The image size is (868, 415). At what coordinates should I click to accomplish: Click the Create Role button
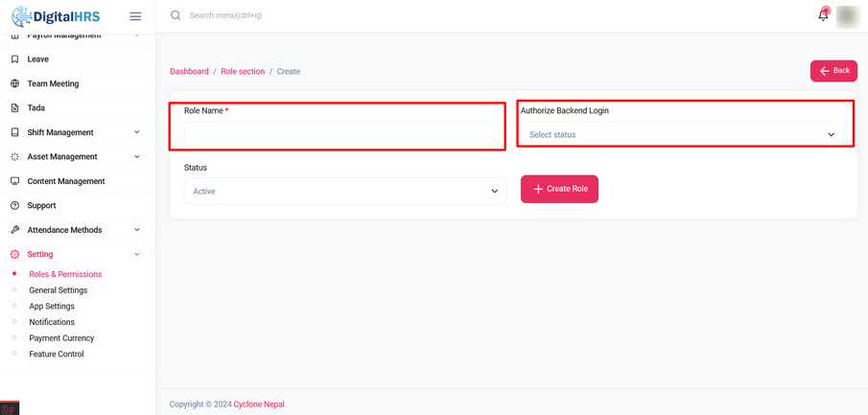pos(559,190)
